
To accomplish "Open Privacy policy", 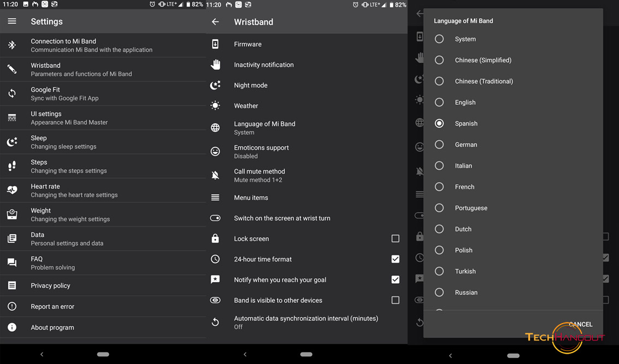I will [103, 285].
